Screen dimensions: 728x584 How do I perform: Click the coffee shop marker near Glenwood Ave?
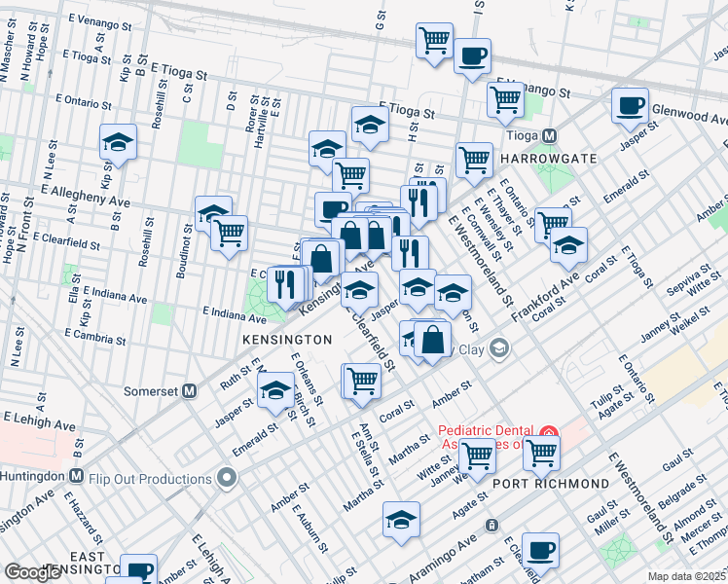[x=630, y=105]
